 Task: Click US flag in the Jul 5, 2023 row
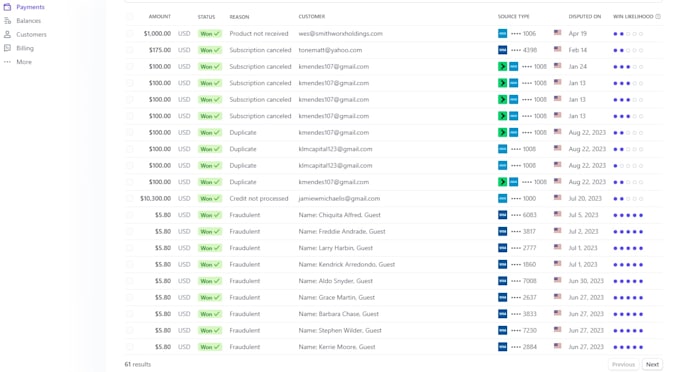tap(558, 214)
